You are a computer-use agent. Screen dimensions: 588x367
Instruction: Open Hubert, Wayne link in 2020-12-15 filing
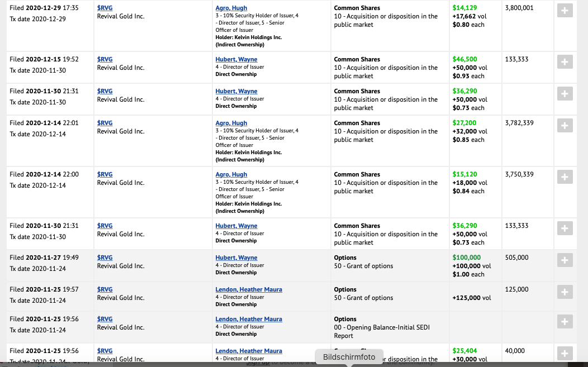(236, 59)
